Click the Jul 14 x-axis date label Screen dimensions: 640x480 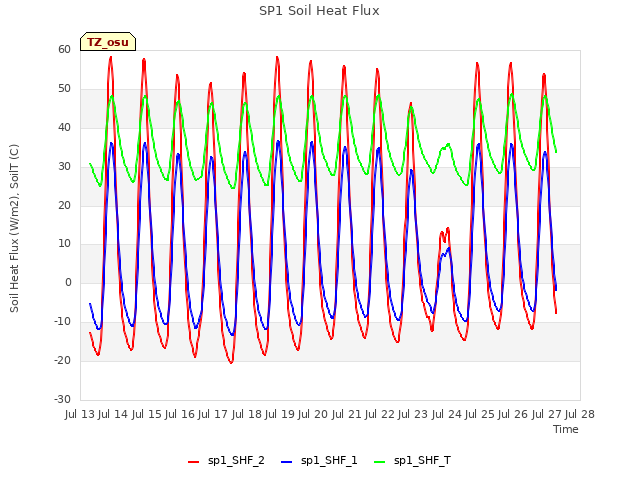pos(113,414)
